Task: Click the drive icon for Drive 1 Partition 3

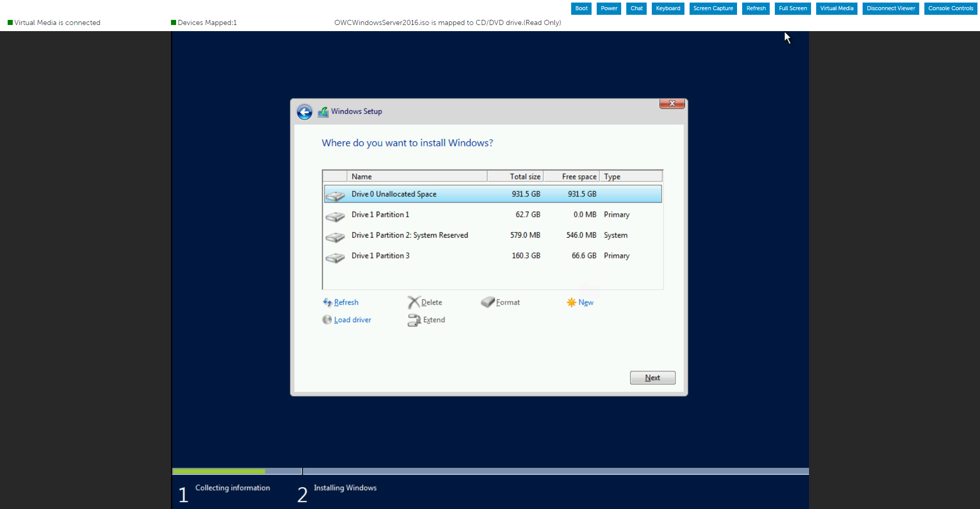Action: (x=335, y=258)
